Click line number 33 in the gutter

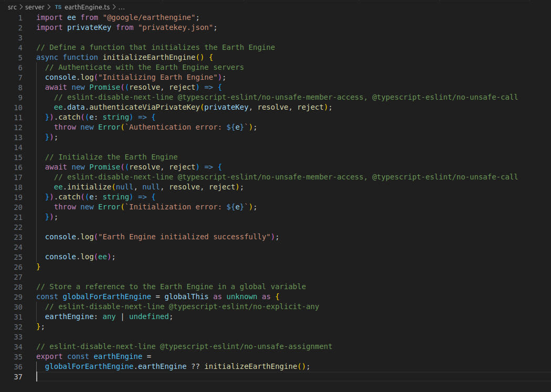(18, 337)
